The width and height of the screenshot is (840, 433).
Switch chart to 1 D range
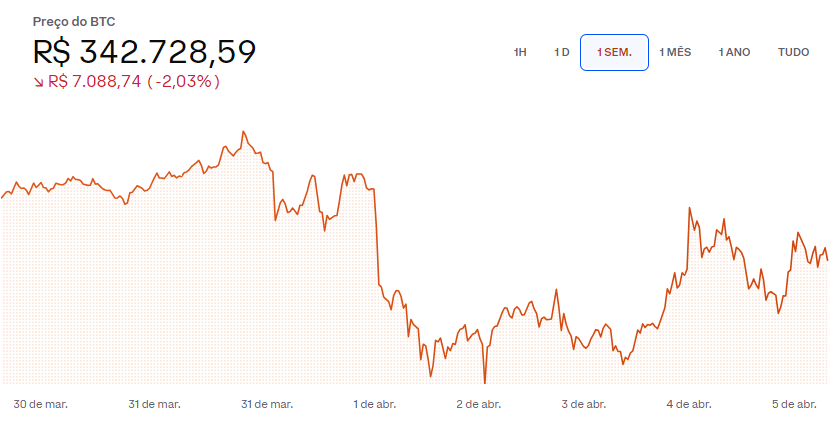(561, 52)
